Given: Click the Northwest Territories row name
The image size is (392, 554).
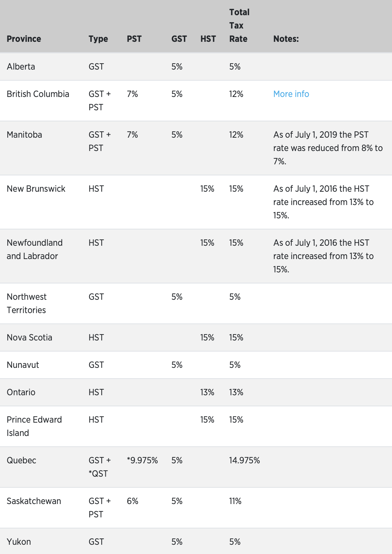Looking at the screenshot, I should pyautogui.click(x=27, y=303).
